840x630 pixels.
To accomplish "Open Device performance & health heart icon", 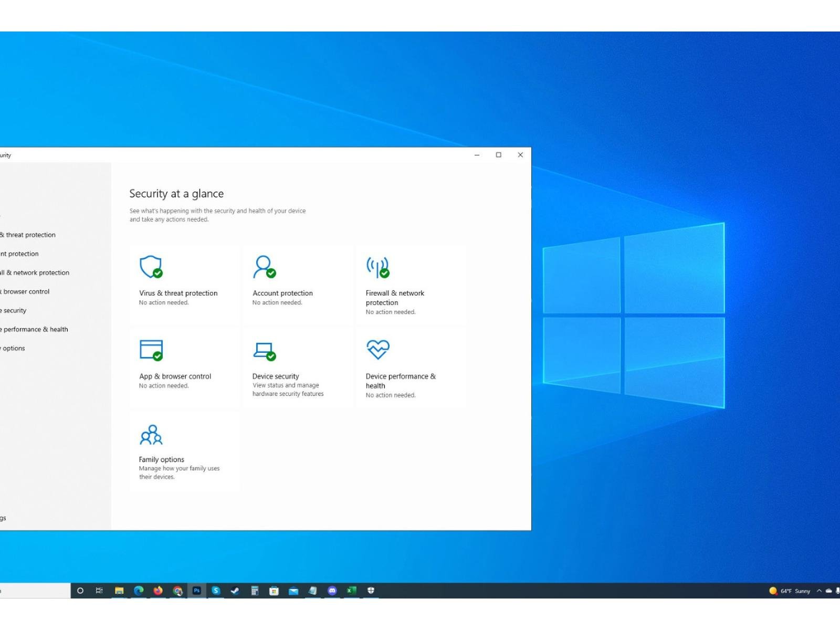I will click(378, 349).
